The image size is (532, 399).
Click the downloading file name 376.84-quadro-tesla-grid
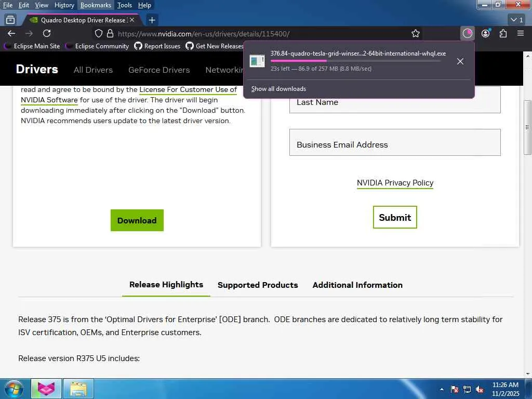(x=358, y=54)
